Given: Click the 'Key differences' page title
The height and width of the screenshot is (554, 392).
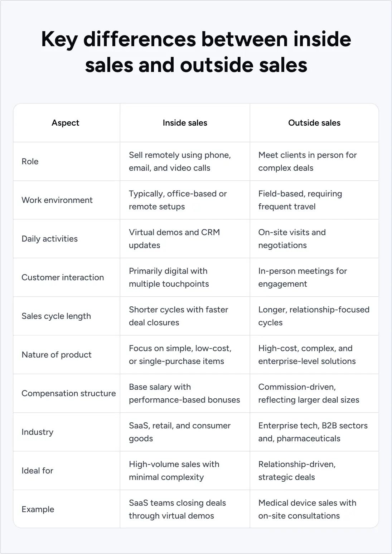Looking at the screenshot, I should (196, 52).
